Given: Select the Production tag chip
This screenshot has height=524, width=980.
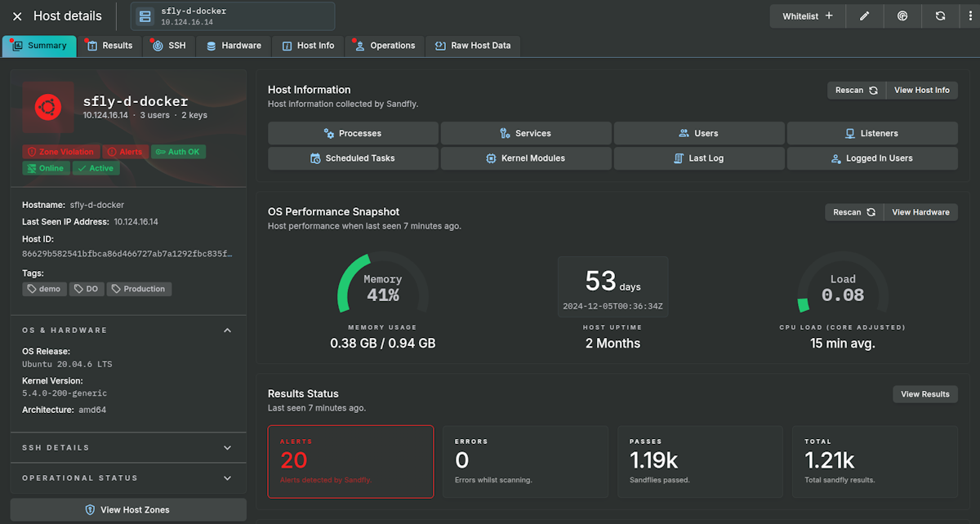Looking at the screenshot, I should (139, 289).
